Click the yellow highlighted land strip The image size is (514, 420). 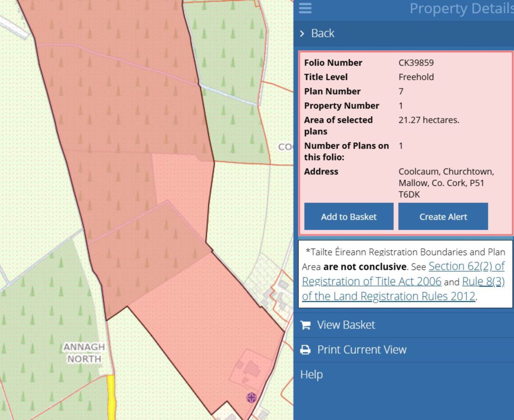[x=111, y=397]
